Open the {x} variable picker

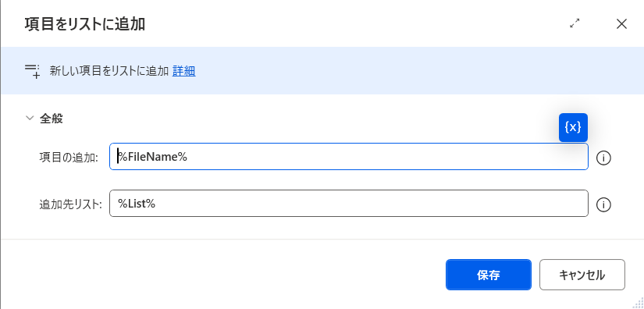tap(573, 128)
